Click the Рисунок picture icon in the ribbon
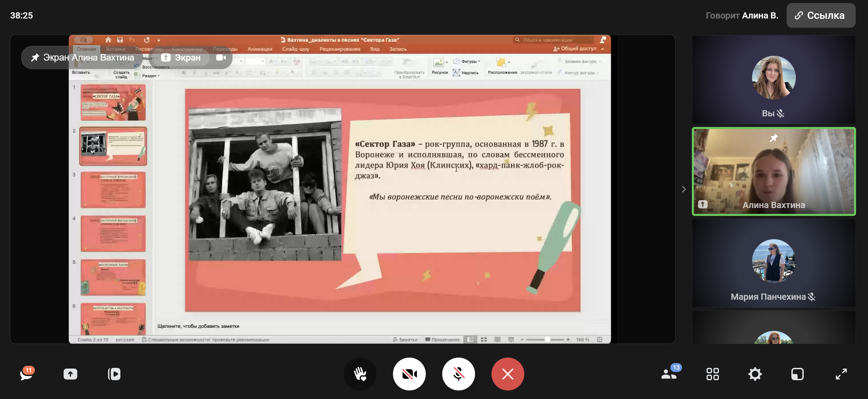The width and height of the screenshot is (868, 399). tap(439, 66)
